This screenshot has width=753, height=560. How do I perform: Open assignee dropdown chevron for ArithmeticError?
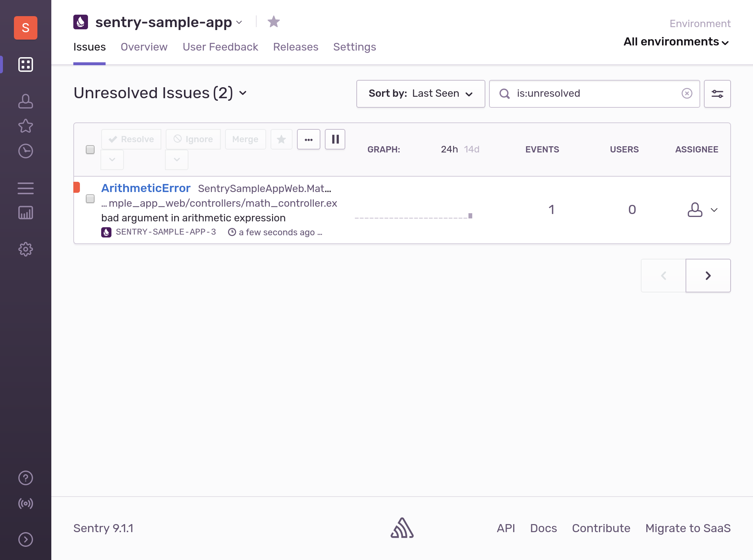point(714,210)
